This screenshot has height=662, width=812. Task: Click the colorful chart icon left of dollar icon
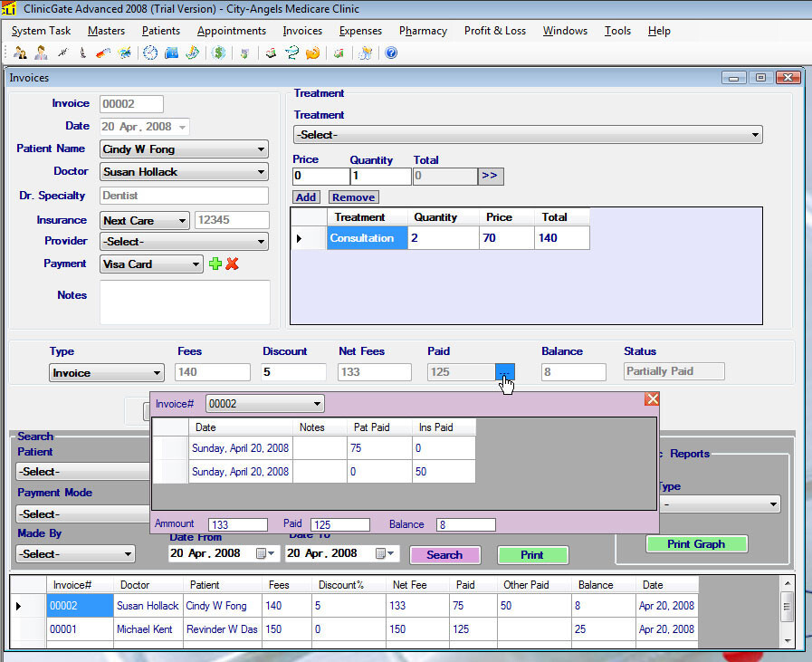click(192, 53)
